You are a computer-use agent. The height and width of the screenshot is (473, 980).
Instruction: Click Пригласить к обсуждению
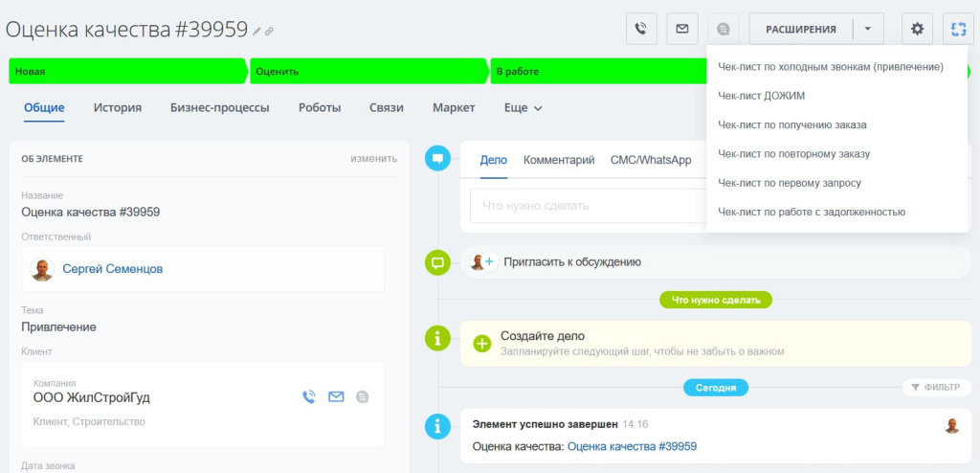point(572,262)
